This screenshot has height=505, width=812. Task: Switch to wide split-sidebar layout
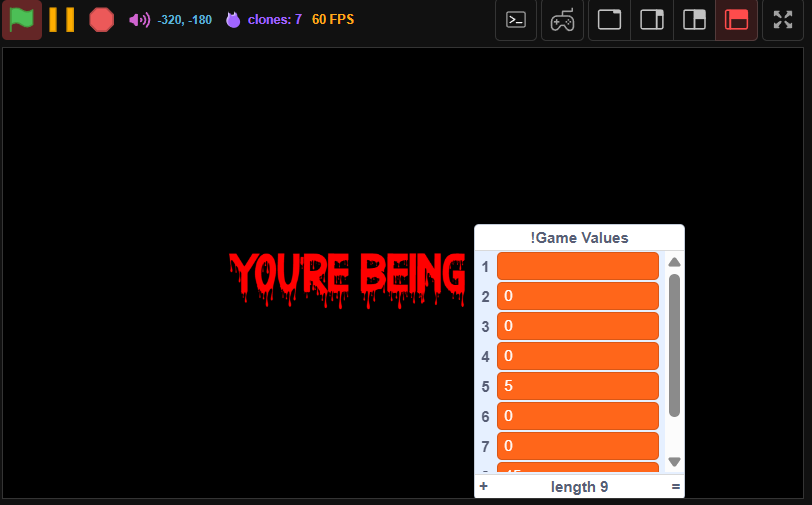(694, 20)
